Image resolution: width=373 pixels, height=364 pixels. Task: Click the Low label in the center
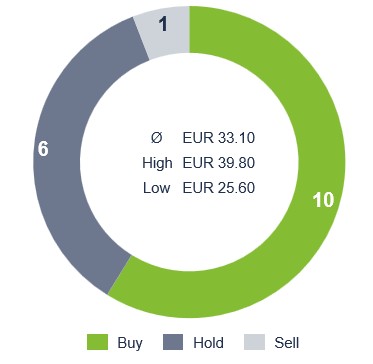point(157,188)
